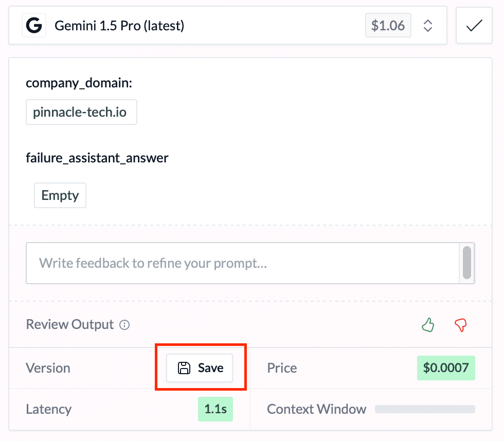Click the $0.0007 price badge
Image resolution: width=504 pixels, height=441 pixels.
pyautogui.click(x=446, y=368)
